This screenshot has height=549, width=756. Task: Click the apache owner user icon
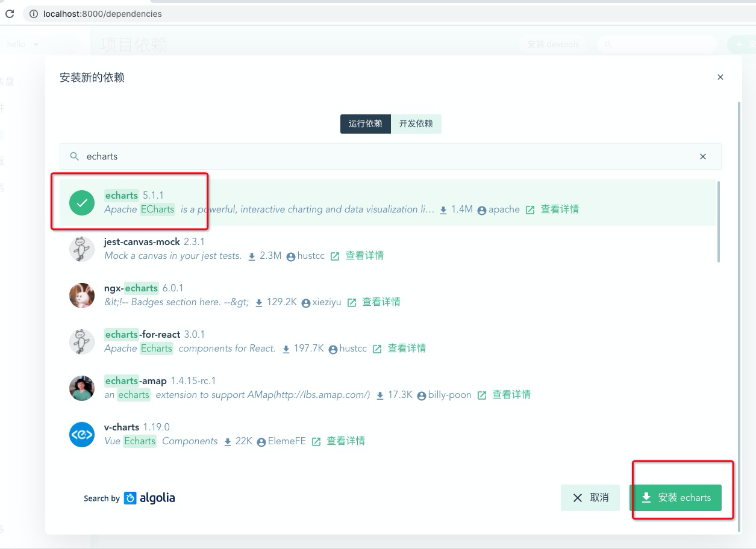click(x=482, y=210)
